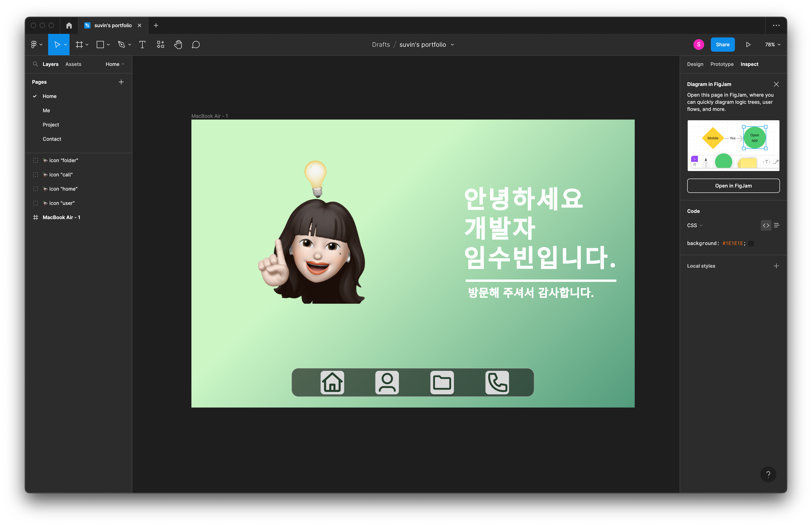The image size is (812, 526).
Task: Switch code view to code format
Action: [766, 225]
